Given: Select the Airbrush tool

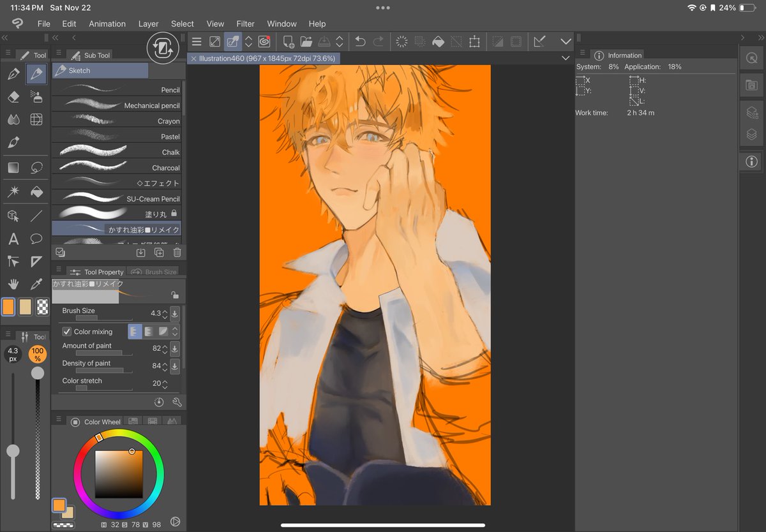Looking at the screenshot, I should 36,96.
